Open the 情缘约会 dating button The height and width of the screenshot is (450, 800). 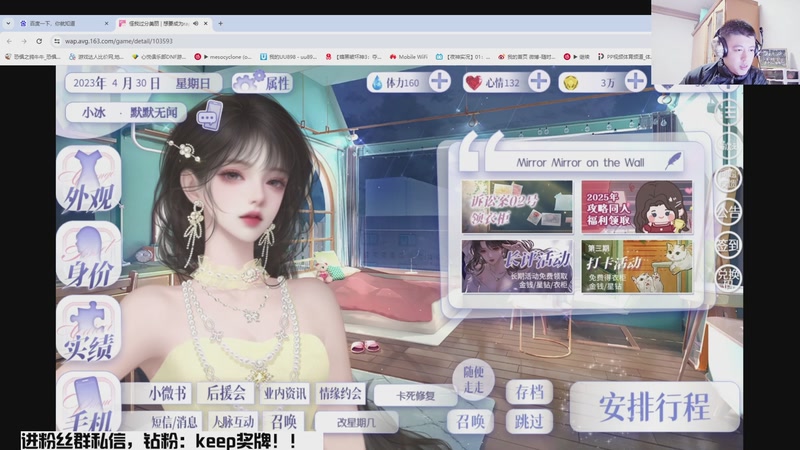(x=340, y=393)
